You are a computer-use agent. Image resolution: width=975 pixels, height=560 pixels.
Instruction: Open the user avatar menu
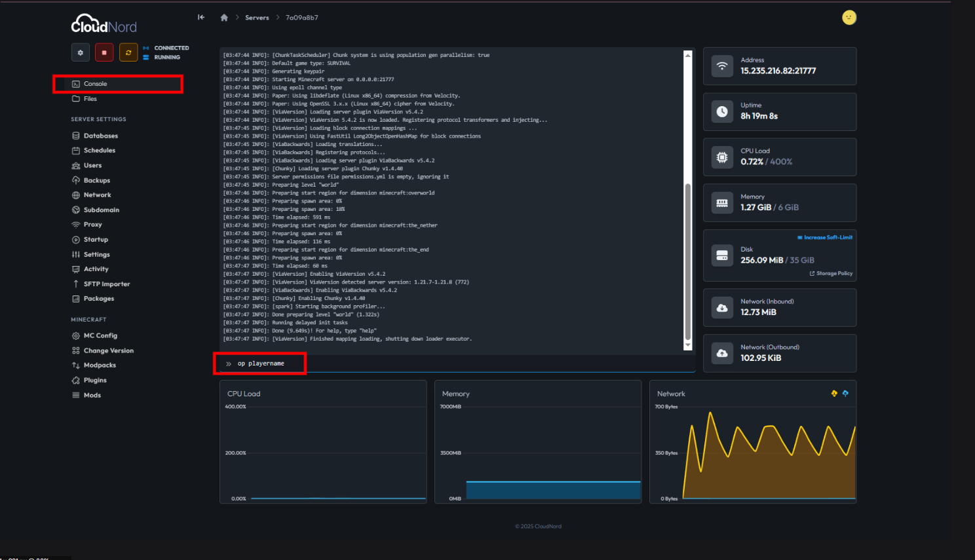pyautogui.click(x=849, y=18)
